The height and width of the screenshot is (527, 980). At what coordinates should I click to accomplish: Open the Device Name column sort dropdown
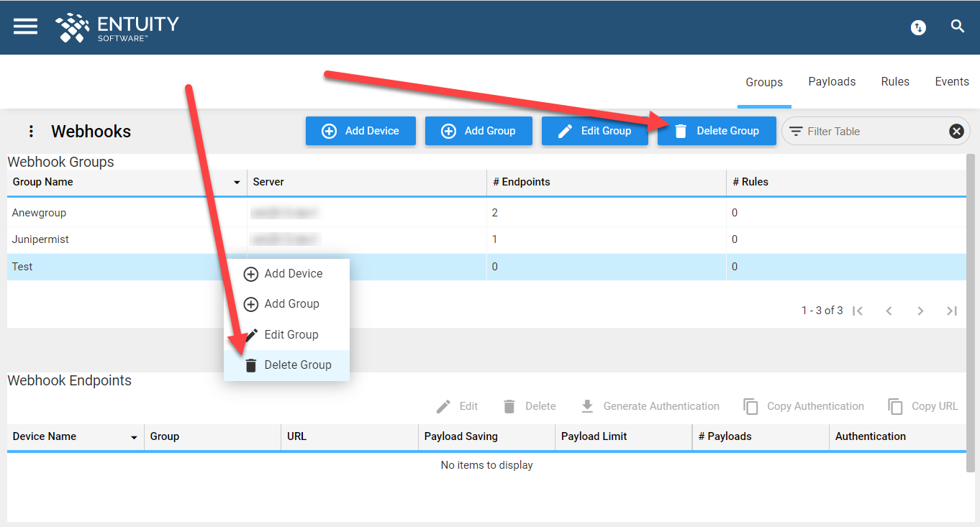click(x=134, y=437)
